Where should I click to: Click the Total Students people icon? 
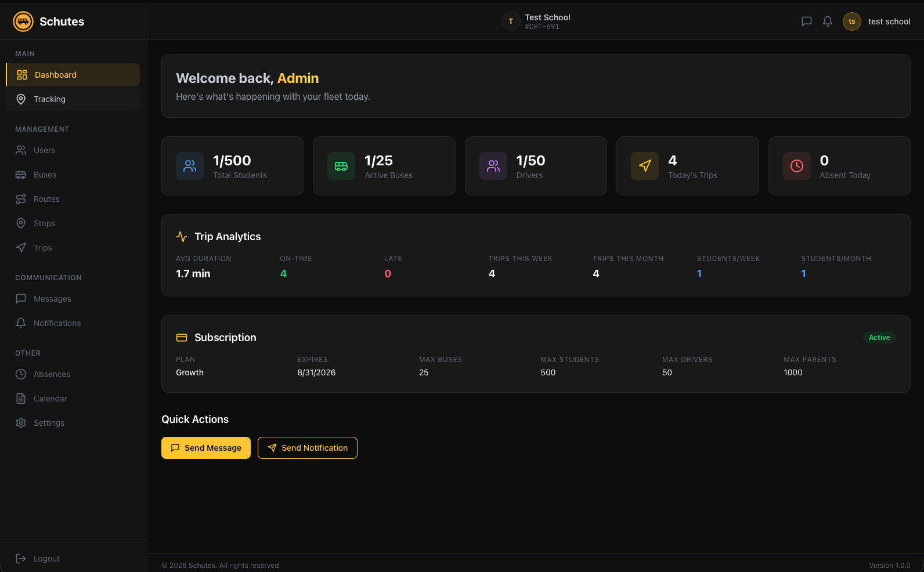(190, 166)
